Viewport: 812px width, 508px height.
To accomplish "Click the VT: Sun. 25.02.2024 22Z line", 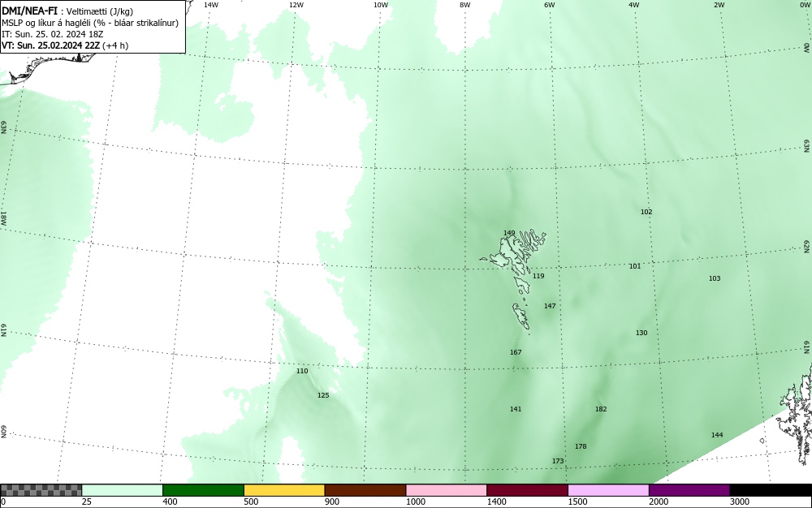I will 65,45.
